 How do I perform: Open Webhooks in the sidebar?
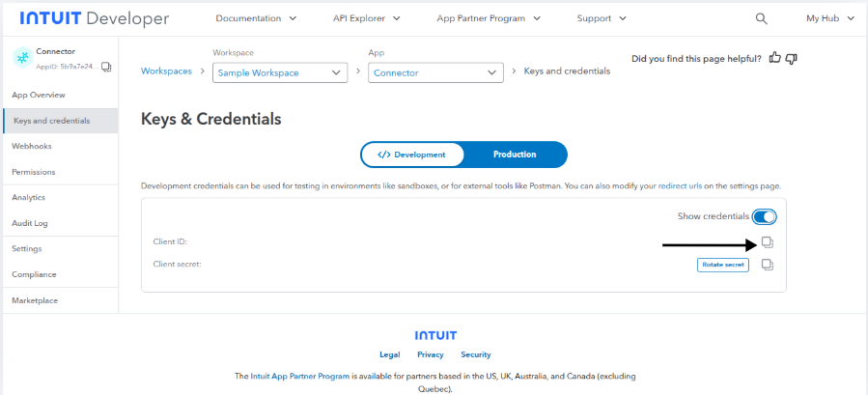[x=32, y=146]
